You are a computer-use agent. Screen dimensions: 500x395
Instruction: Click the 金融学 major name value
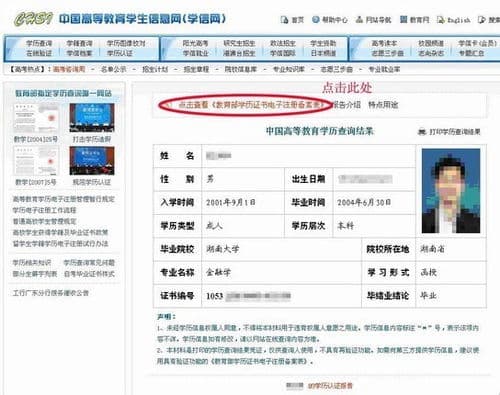click(218, 272)
